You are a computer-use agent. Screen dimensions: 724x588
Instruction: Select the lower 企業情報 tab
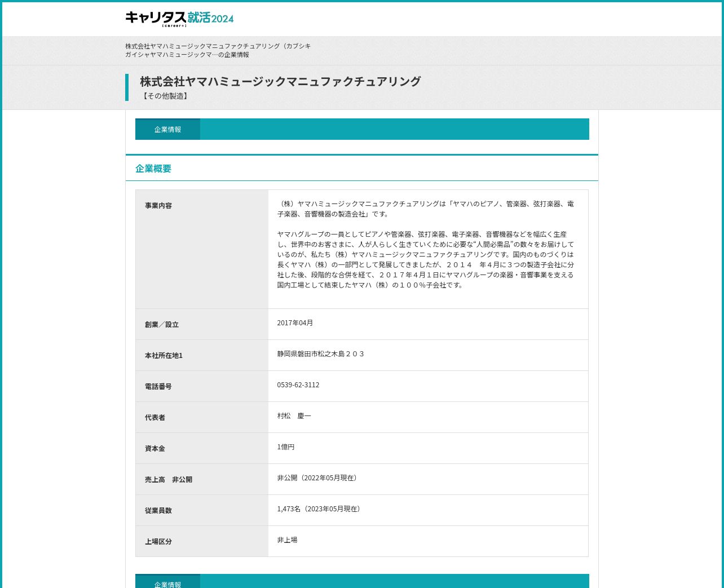click(167, 581)
